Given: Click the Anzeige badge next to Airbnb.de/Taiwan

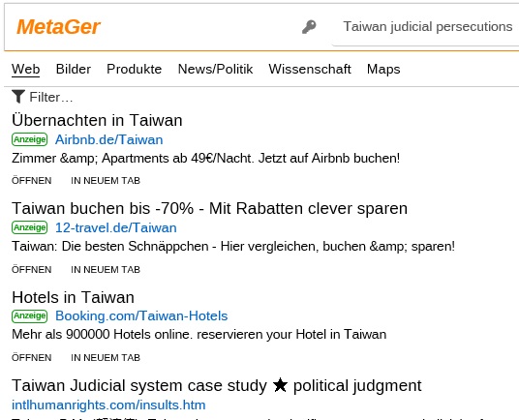Looking at the screenshot, I should tap(30, 139).
